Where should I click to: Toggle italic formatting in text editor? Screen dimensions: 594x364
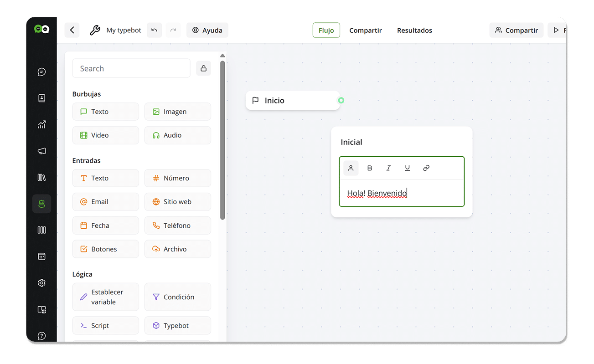pyautogui.click(x=388, y=168)
